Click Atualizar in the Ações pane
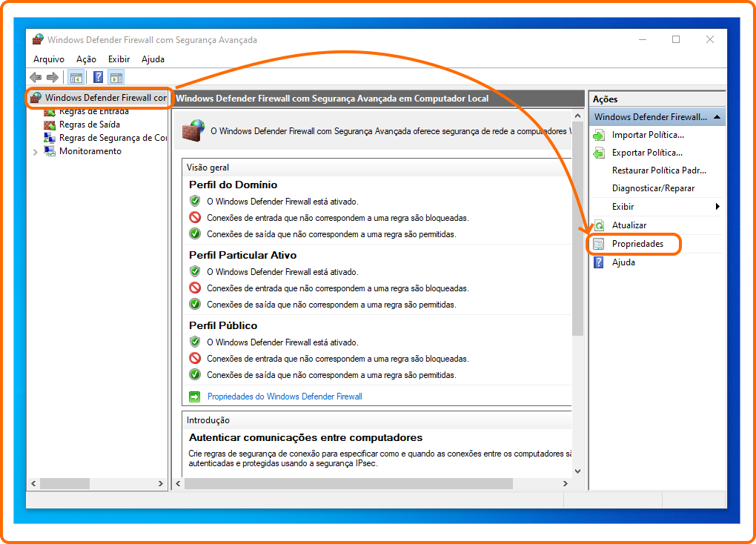The height and width of the screenshot is (544, 756). (x=629, y=225)
